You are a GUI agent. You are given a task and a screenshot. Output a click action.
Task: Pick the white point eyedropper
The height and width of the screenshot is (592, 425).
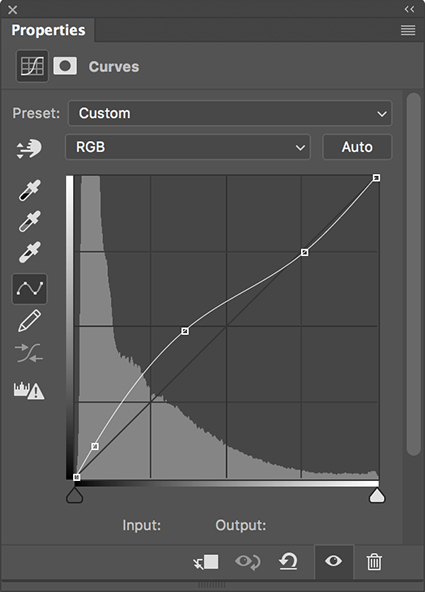tap(29, 252)
